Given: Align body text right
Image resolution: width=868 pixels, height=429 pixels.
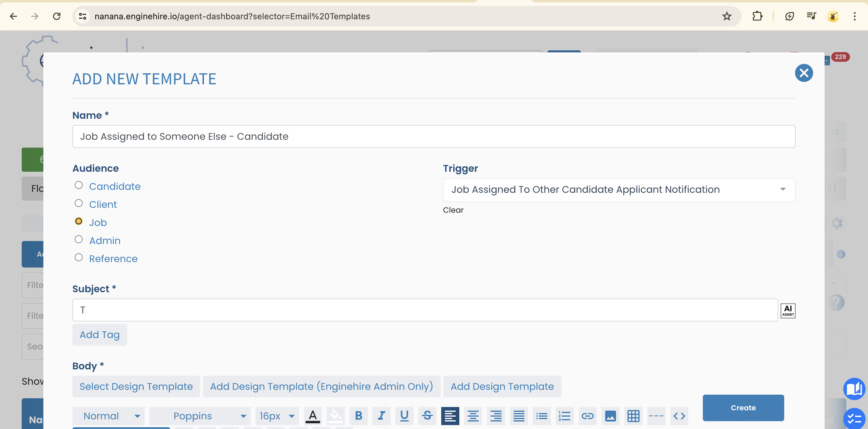Looking at the screenshot, I should [496, 416].
